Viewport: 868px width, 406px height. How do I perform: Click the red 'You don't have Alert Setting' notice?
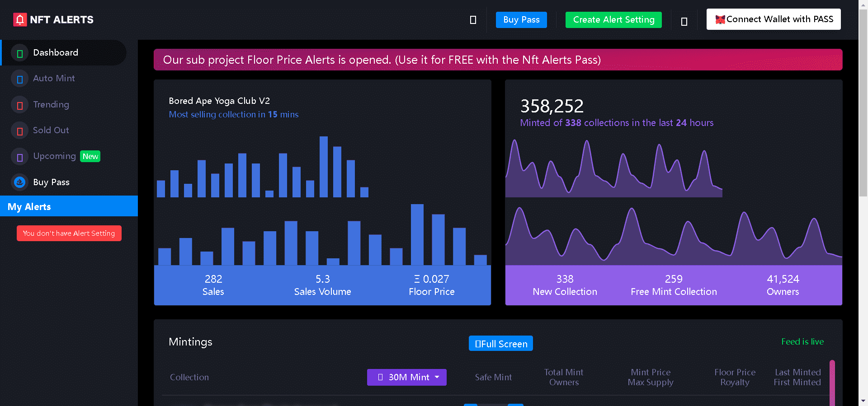[69, 233]
